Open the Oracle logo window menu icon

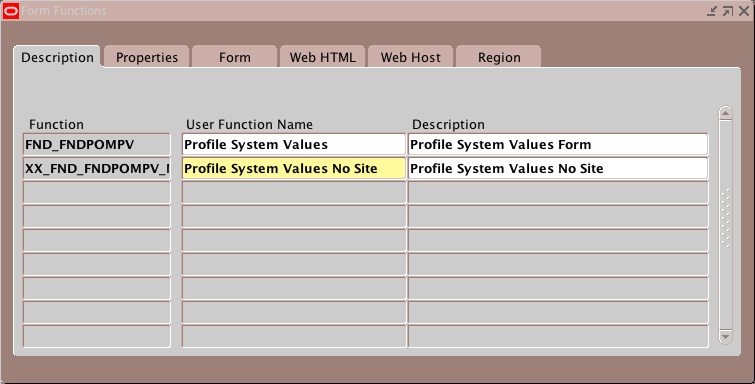pos(11,11)
